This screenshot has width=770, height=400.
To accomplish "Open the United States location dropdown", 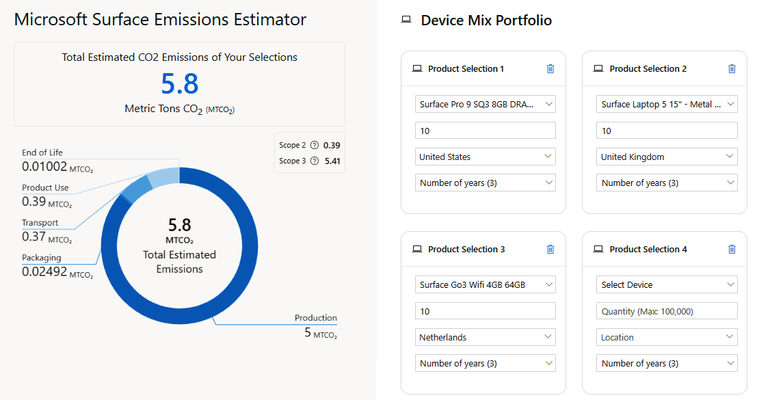I will [x=485, y=157].
